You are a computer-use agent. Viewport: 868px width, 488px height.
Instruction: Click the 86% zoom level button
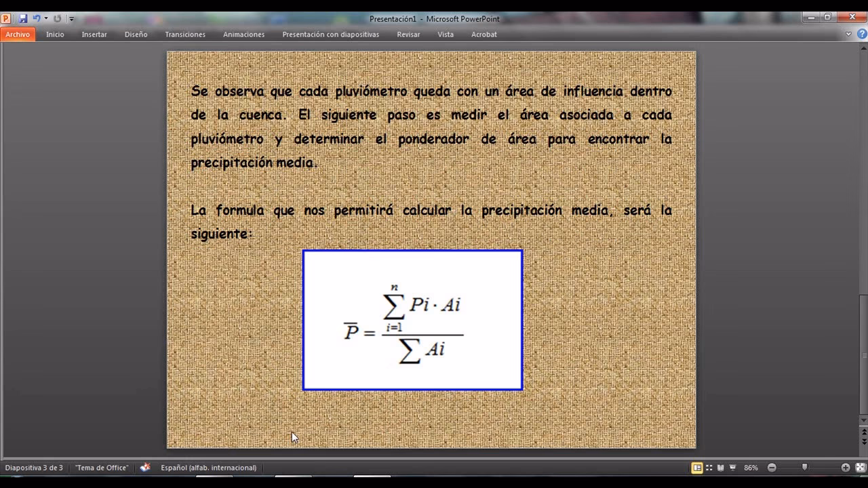(x=751, y=468)
